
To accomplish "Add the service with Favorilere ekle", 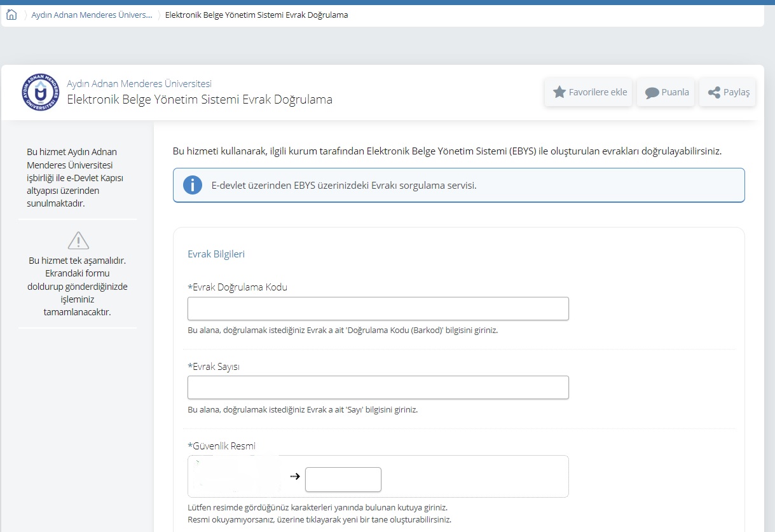I will [x=589, y=92].
